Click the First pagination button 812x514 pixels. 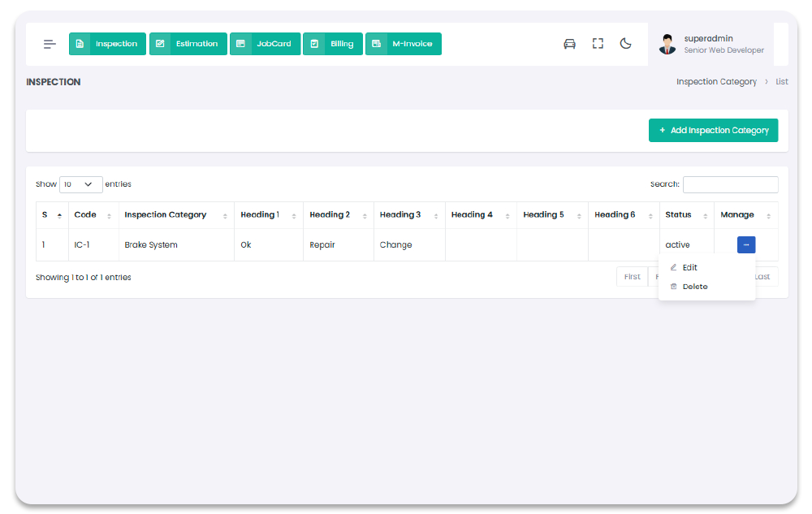point(632,277)
